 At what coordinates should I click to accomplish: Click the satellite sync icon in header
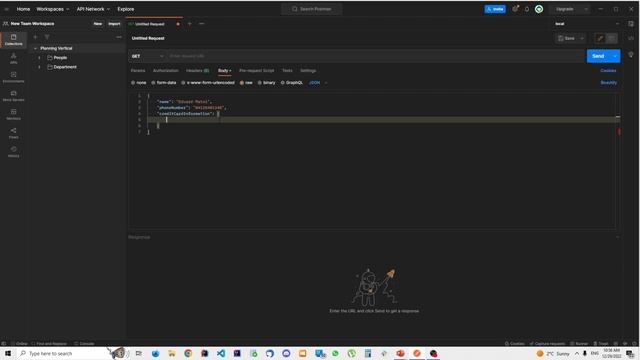click(516, 9)
